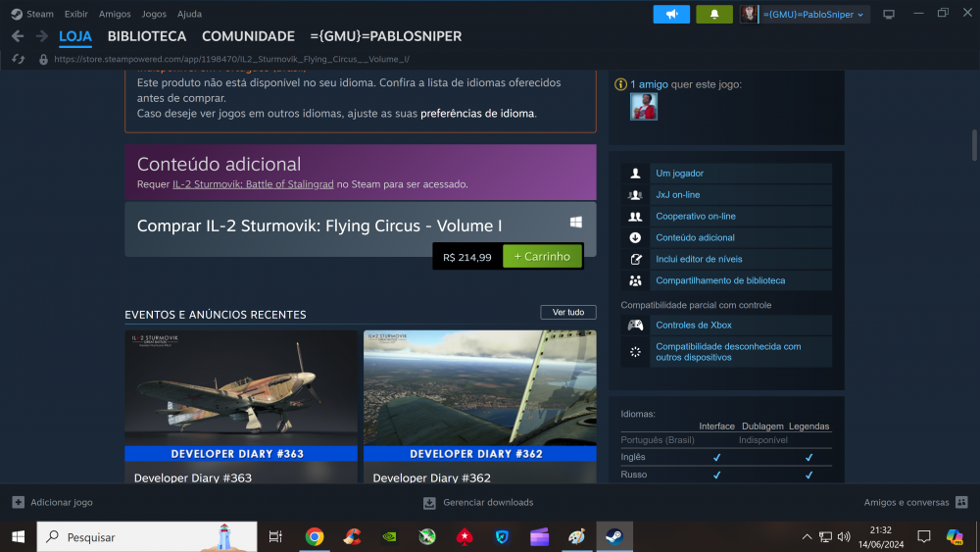Open Task View in the taskbar
Screen dimensions: 980x552
[x=275, y=536]
